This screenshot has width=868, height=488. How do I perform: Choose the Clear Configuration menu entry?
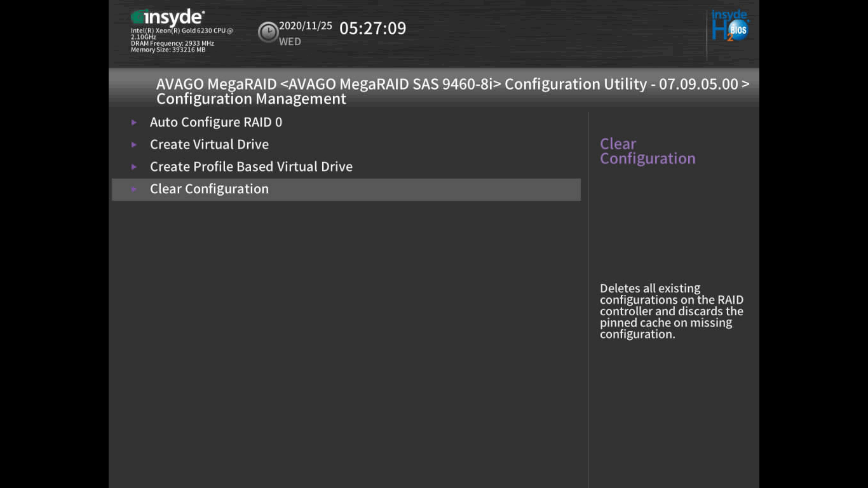(x=209, y=189)
